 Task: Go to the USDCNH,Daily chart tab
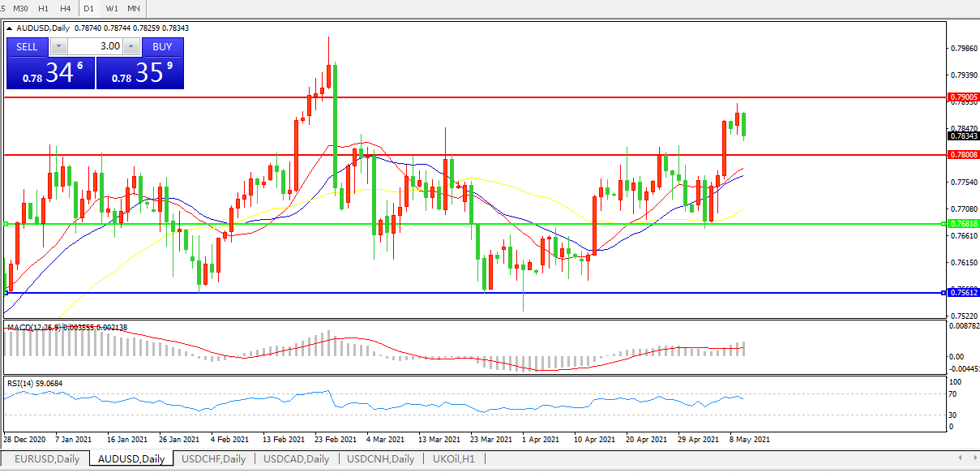coord(381,459)
